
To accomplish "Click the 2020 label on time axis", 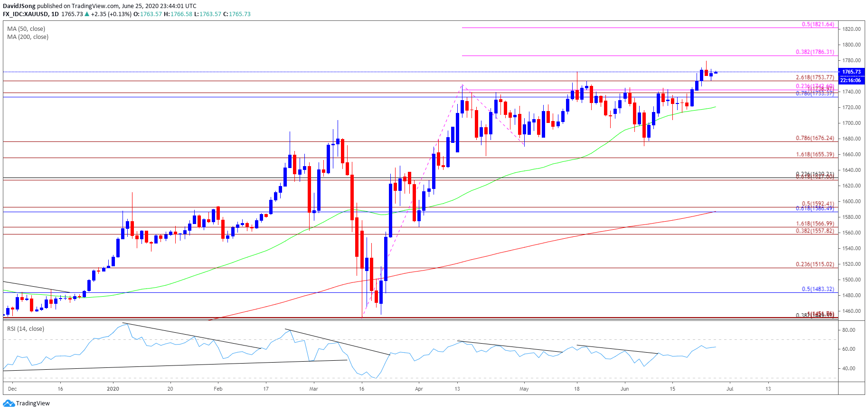I will [113, 389].
